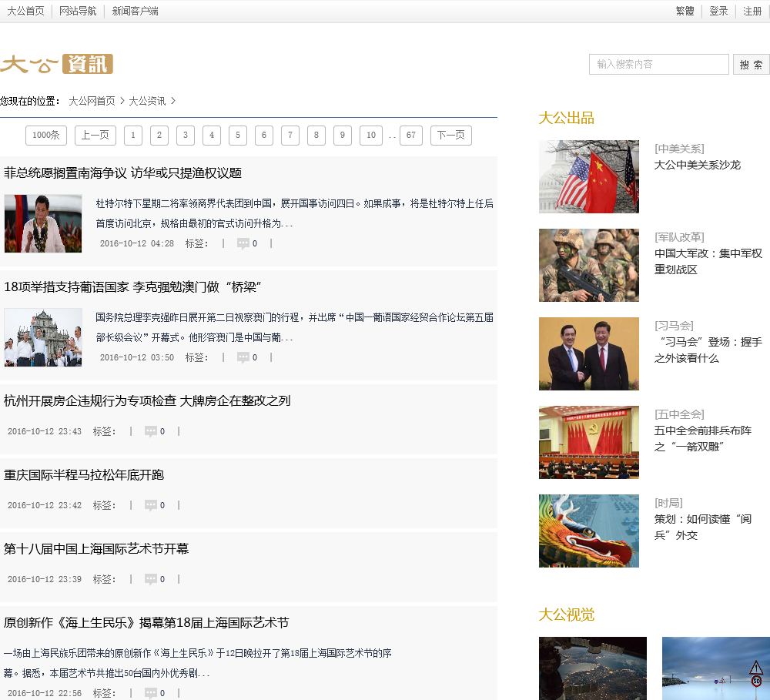Image resolution: width=770 pixels, height=700 pixels.
Task: Go to page 8
Action: tap(316, 135)
